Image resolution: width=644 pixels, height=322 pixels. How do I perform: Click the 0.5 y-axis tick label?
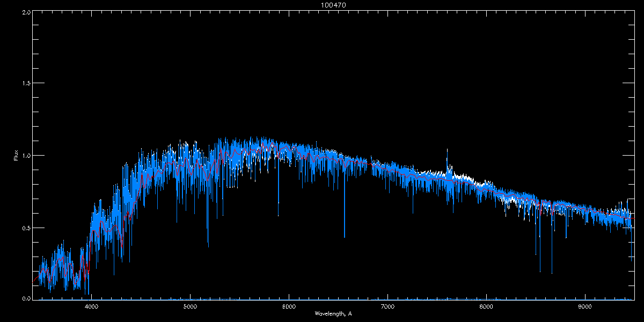click(x=25, y=228)
